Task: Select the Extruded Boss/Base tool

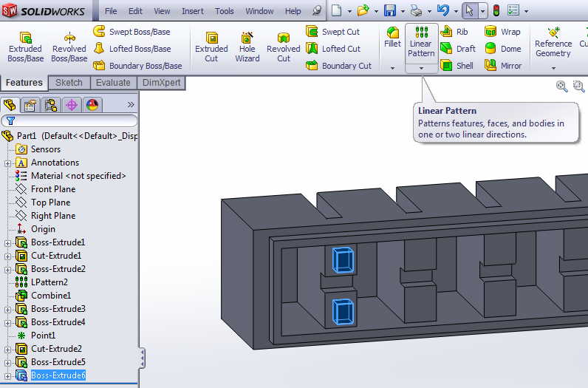Action: point(26,47)
